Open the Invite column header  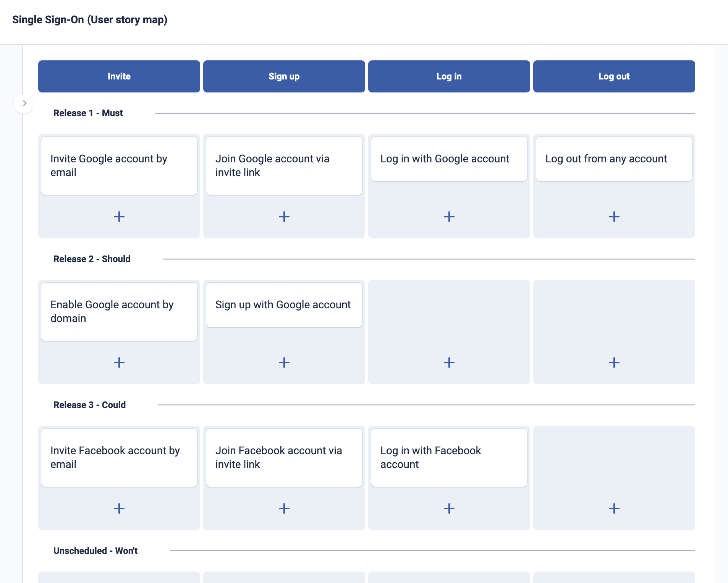click(x=119, y=76)
